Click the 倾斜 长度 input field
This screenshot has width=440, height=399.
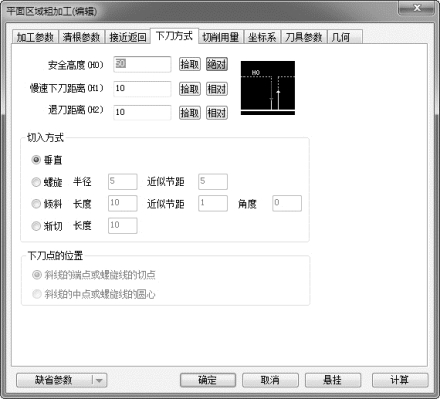[123, 203]
